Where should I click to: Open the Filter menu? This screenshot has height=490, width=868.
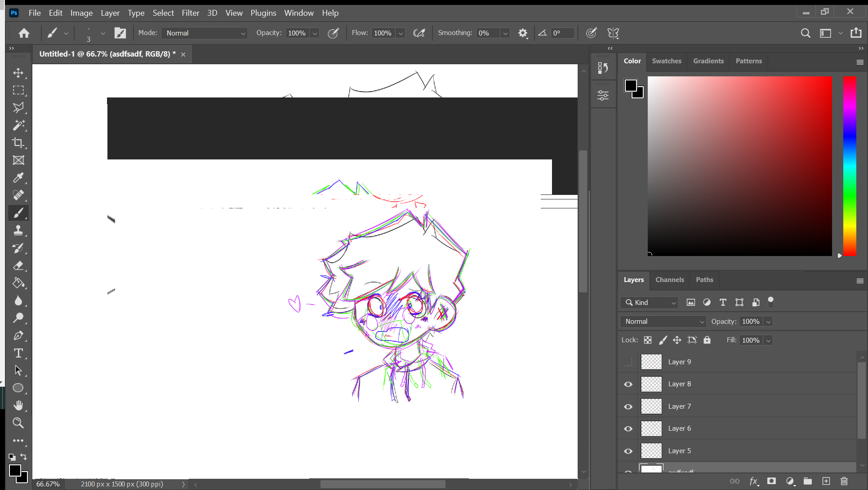(x=191, y=13)
